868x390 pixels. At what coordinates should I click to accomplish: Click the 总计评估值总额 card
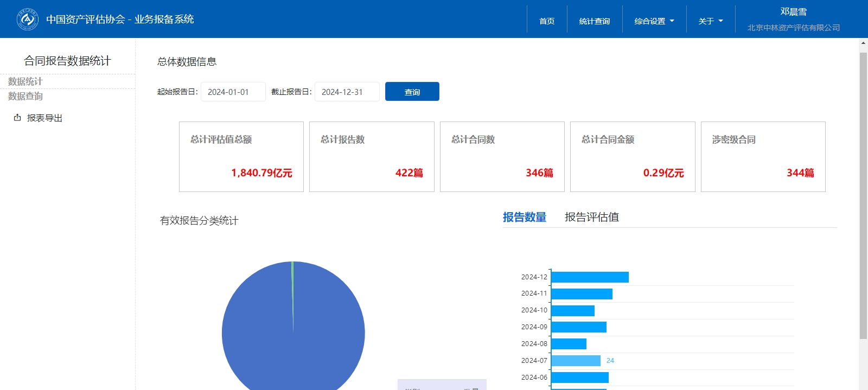click(x=241, y=157)
